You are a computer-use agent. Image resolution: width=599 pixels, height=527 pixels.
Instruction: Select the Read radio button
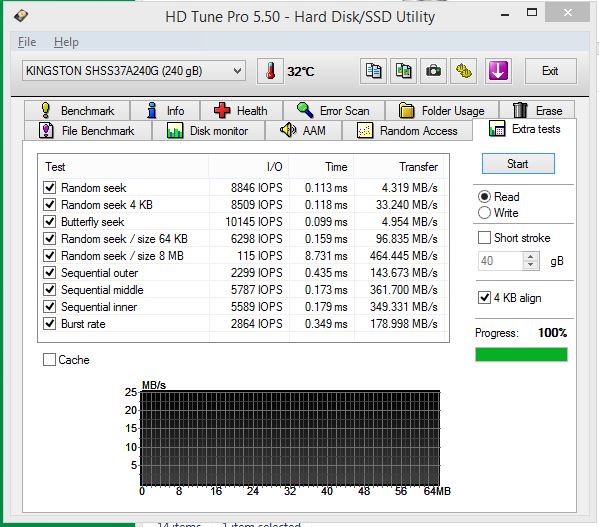(x=484, y=197)
